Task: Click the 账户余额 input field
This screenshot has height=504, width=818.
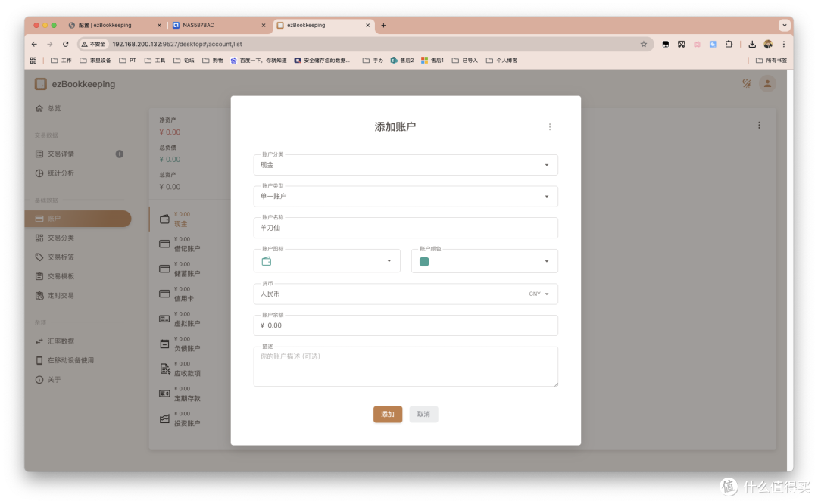Action: [405, 325]
